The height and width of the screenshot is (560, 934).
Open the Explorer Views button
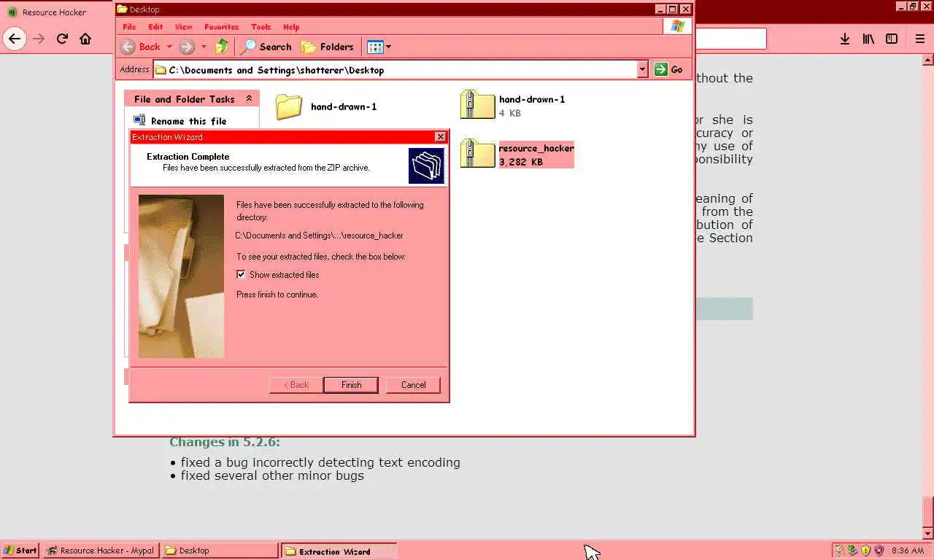pos(375,47)
